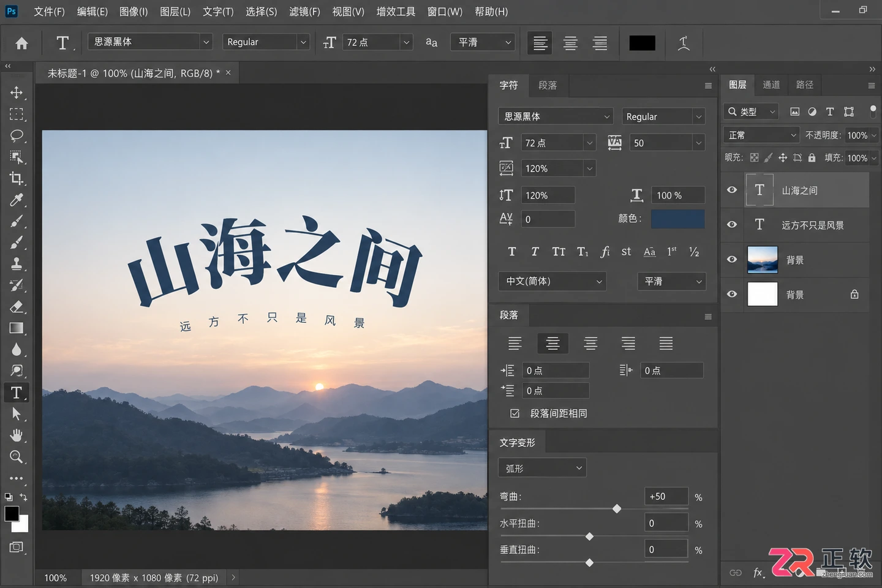Select the Move tool

tap(17, 92)
